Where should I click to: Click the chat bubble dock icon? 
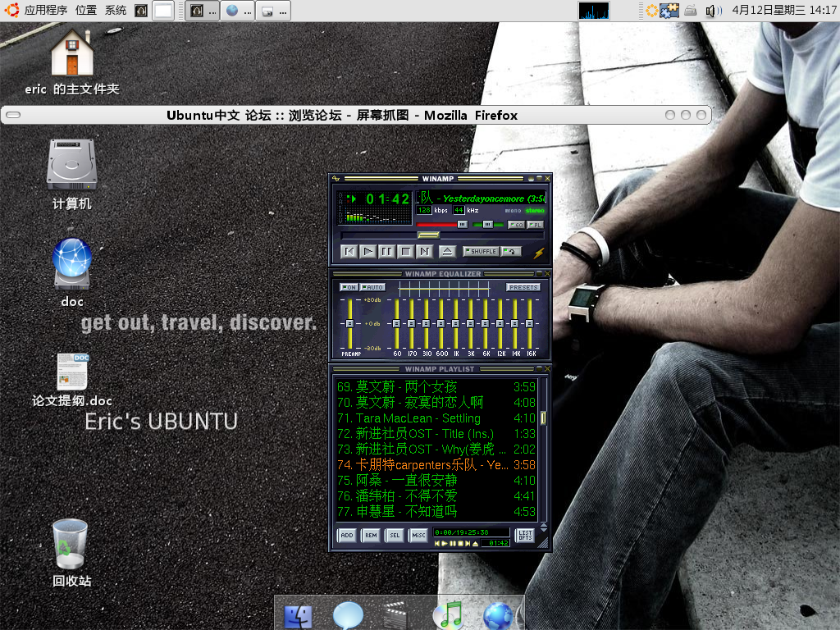tap(348, 615)
